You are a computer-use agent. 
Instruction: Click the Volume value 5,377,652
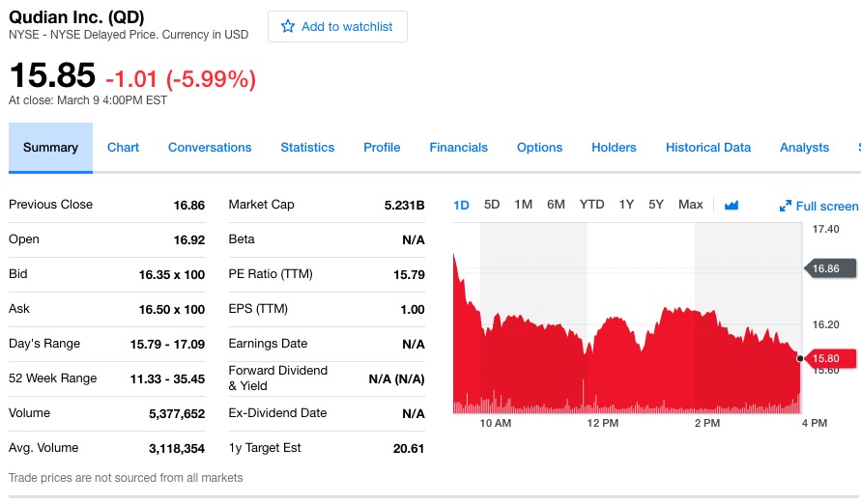tap(177, 414)
